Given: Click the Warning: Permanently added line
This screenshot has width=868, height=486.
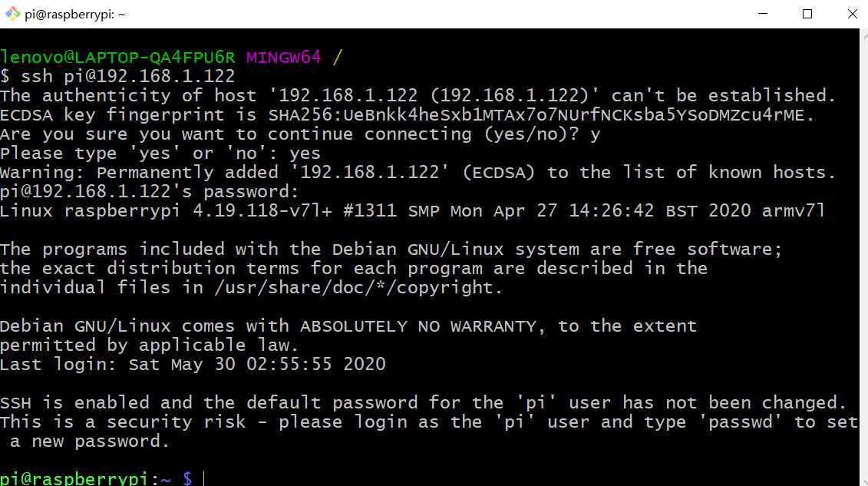Looking at the screenshot, I should [x=418, y=172].
